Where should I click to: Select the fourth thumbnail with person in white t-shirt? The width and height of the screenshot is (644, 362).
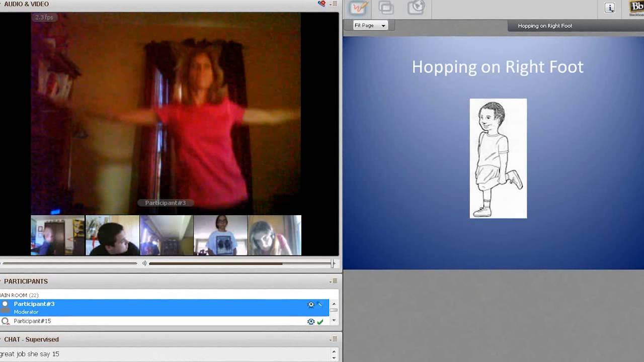coord(220,235)
